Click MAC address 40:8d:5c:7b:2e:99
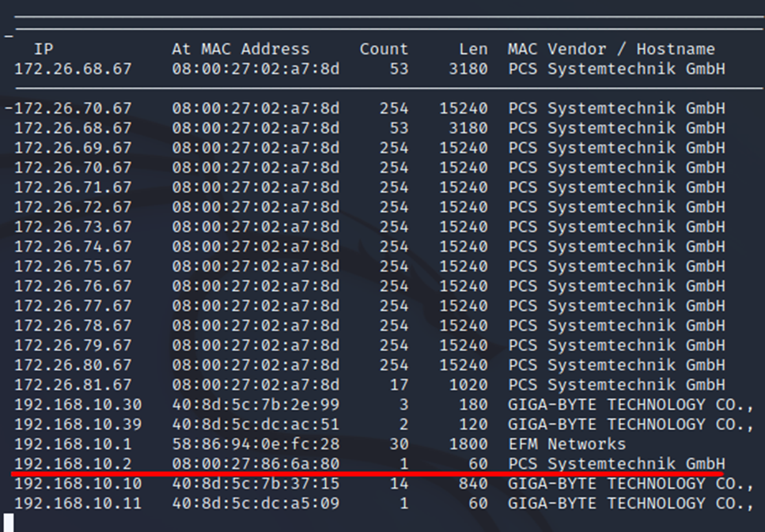765x532 pixels. (256, 405)
